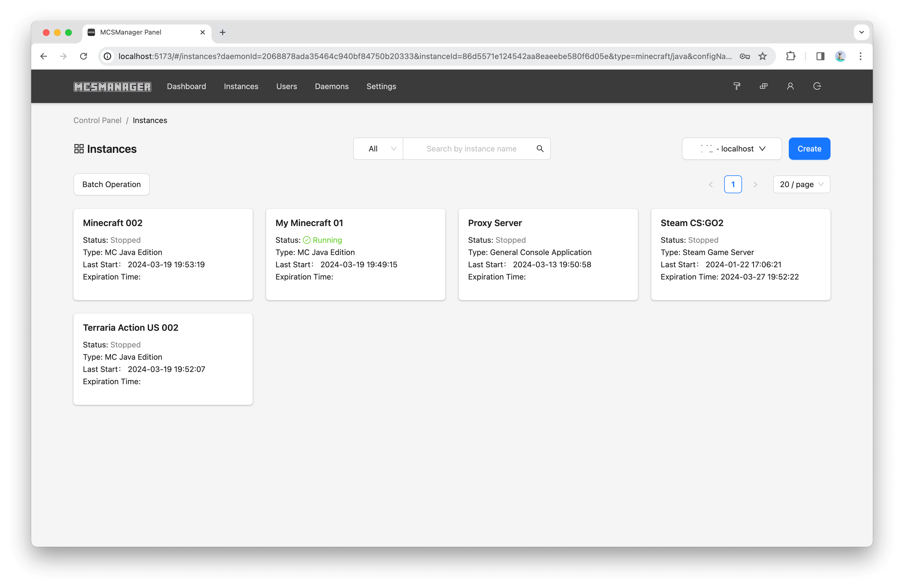Open the Settings navigation tab
904x588 pixels.
click(381, 86)
